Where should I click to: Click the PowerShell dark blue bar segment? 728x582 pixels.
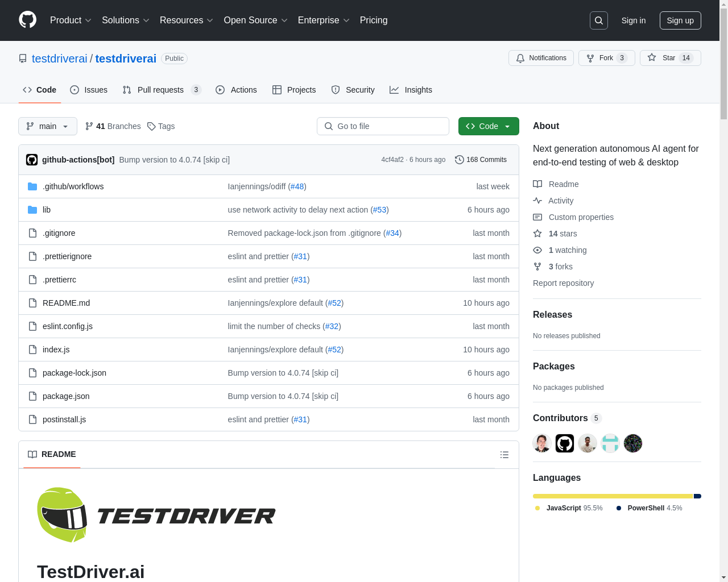pyautogui.click(x=698, y=496)
